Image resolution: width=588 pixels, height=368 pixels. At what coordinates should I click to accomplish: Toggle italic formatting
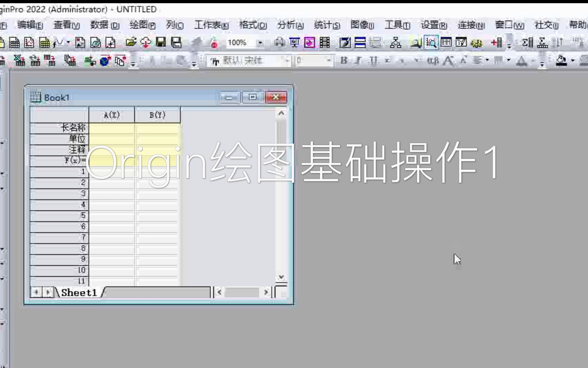358,60
